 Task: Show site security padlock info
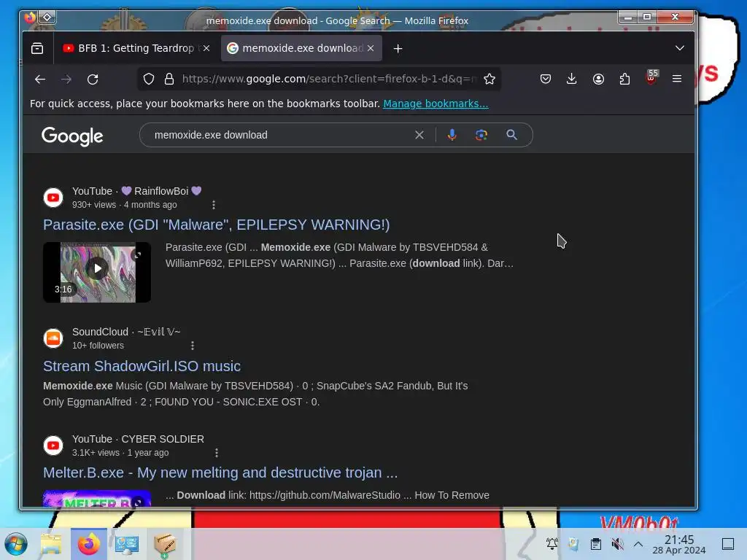click(169, 79)
